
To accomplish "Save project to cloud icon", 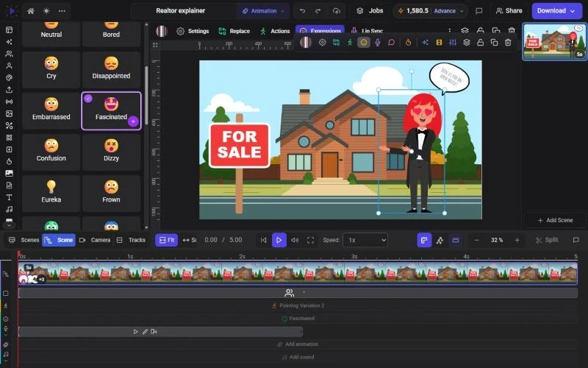I will click(337, 11).
